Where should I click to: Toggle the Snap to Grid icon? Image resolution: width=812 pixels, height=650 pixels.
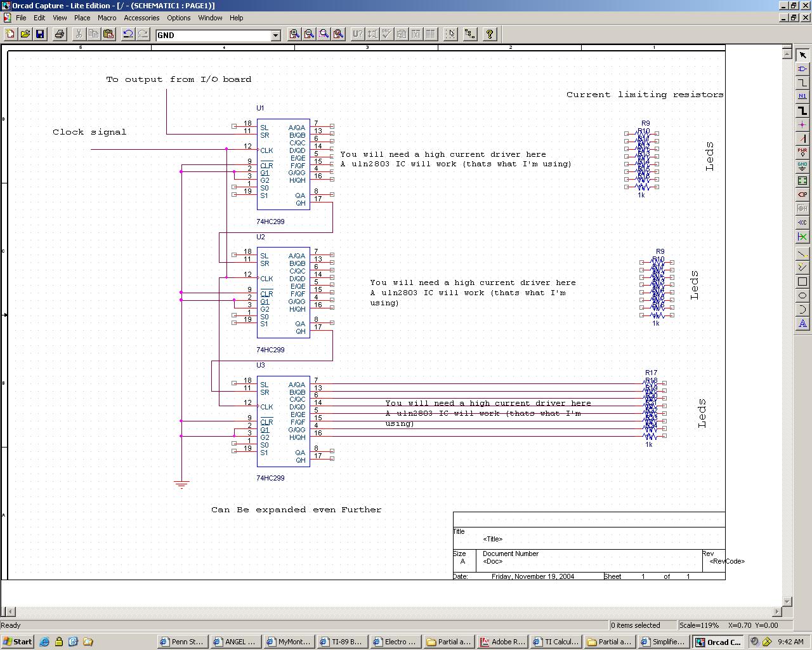(450, 34)
